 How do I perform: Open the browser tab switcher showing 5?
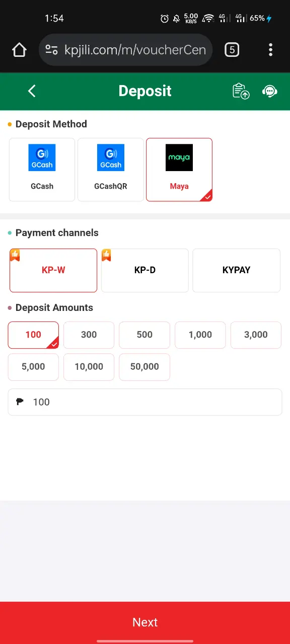point(232,50)
